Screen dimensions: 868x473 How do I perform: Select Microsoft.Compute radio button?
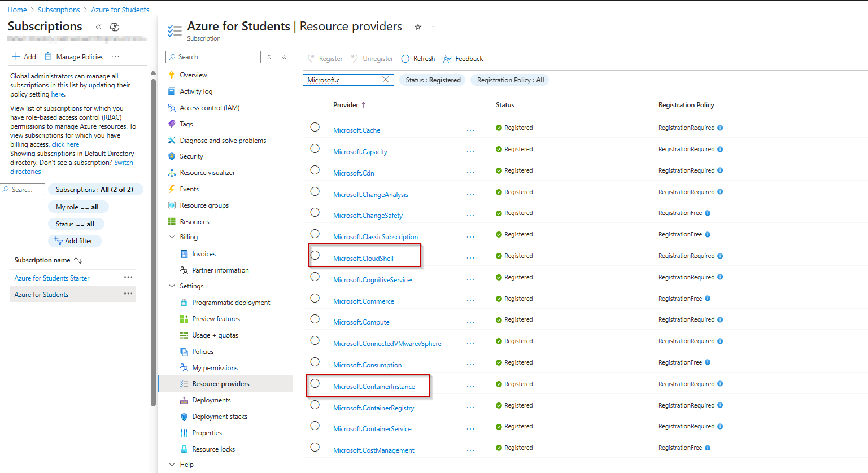pos(315,319)
